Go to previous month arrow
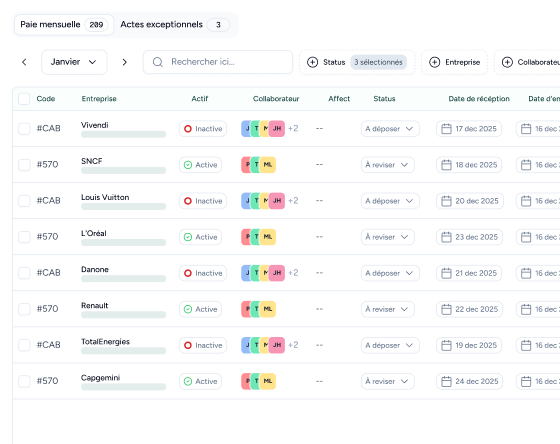This screenshot has width=560, height=444. coord(24,62)
